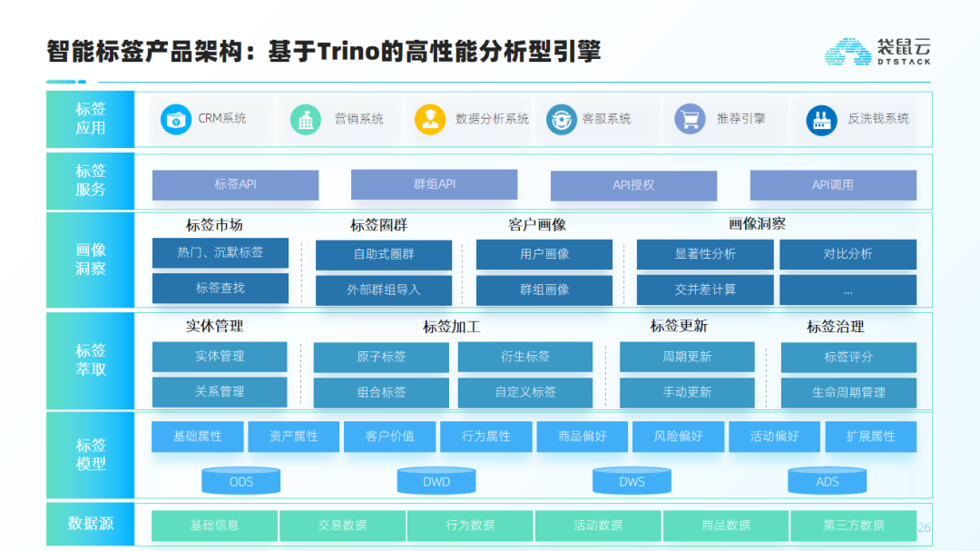The width and height of the screenshot is (980, 551).
Task: Click the 资产属性 block
Action: point(294,437)
